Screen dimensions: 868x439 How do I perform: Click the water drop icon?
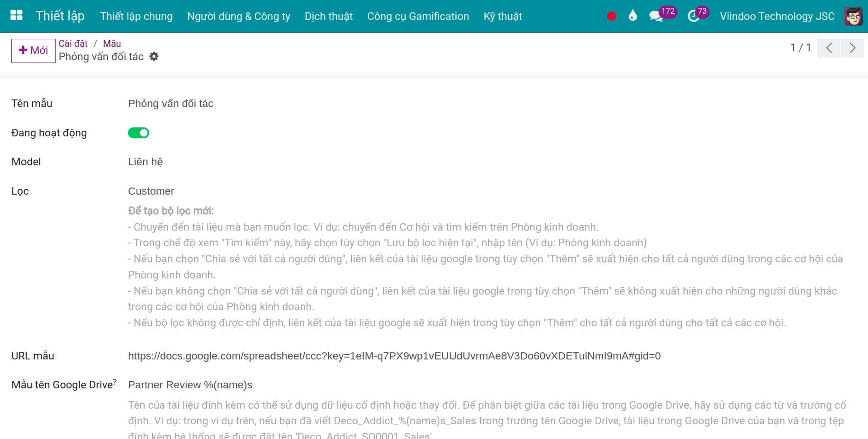[633, 16]
